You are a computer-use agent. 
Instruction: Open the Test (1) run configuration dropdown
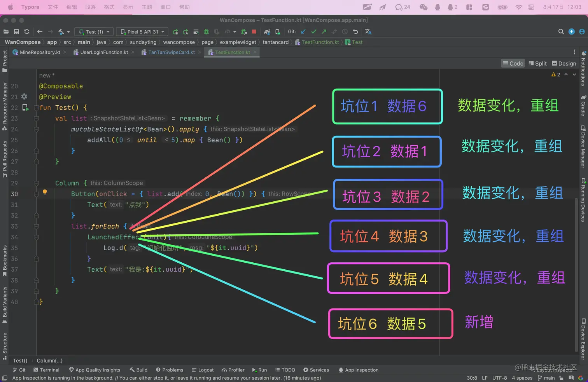[94, 32]
